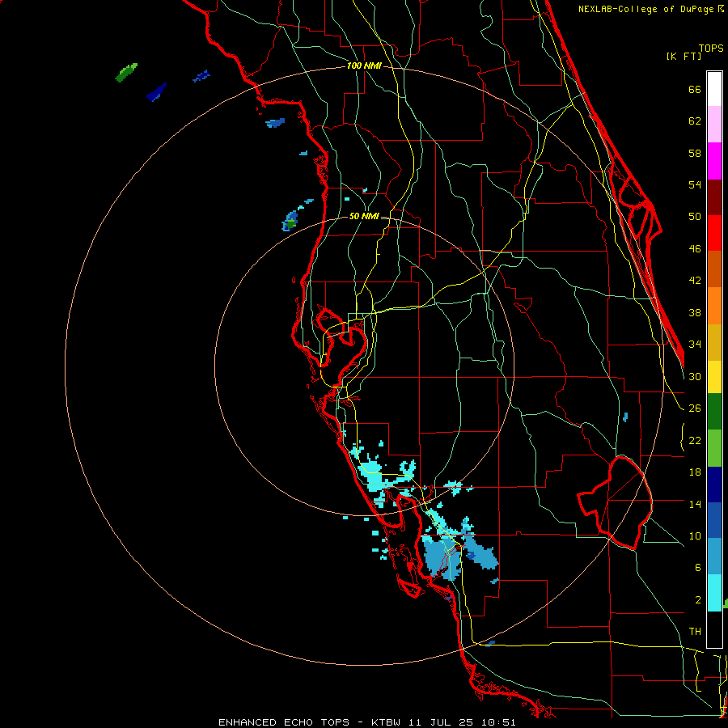Click the largest light-blue echo area on the map
This screenshot has width=728, height=728.
coord(441,557)
